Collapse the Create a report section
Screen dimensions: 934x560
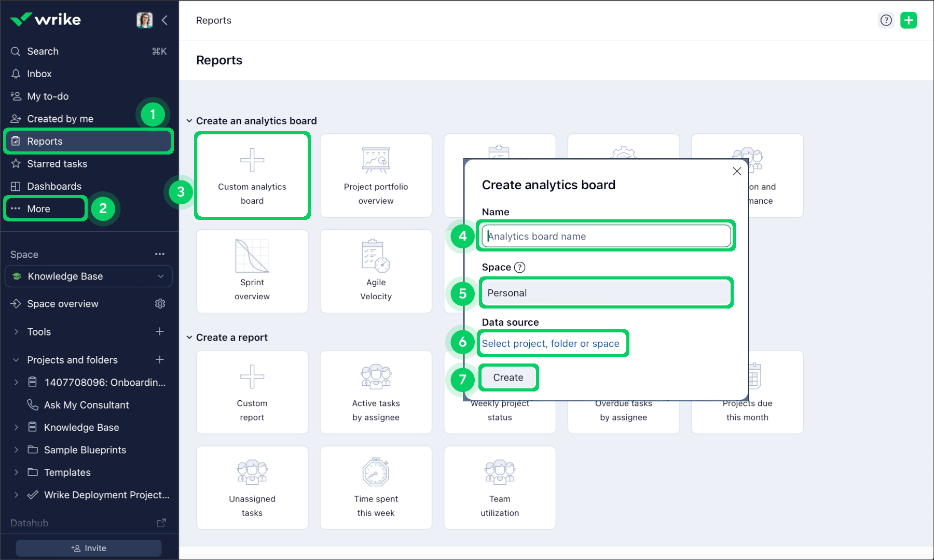(x=189, y=338)
